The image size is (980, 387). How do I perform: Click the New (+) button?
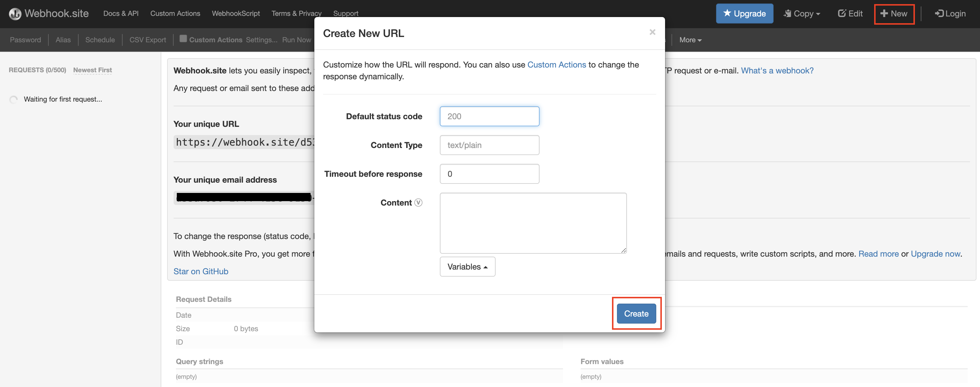pos(893,14)
